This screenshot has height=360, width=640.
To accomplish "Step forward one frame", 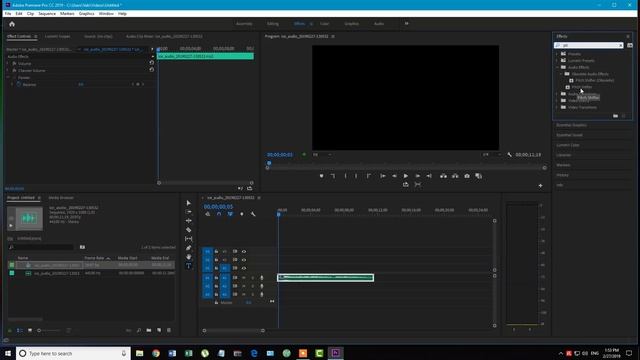I will pyautogui.click(x=418, y=176).
